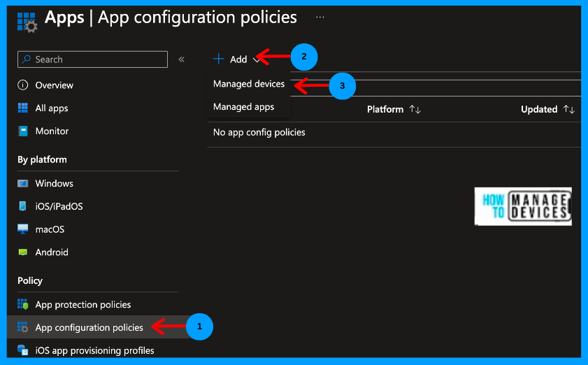The width and height of the screenshot is (588, 365).
Task: Toggle the Add dropdown chevron
Action: [x=257, y=60]
